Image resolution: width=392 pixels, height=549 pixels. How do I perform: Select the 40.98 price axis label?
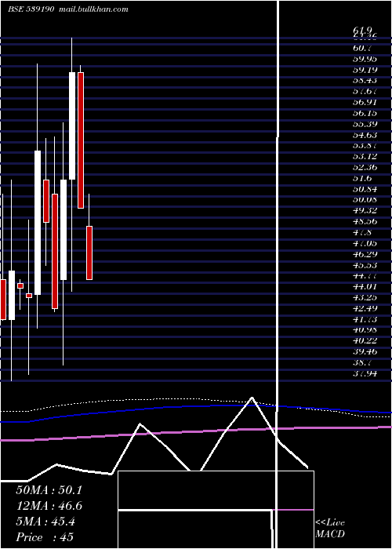click(x=365, y=330)
